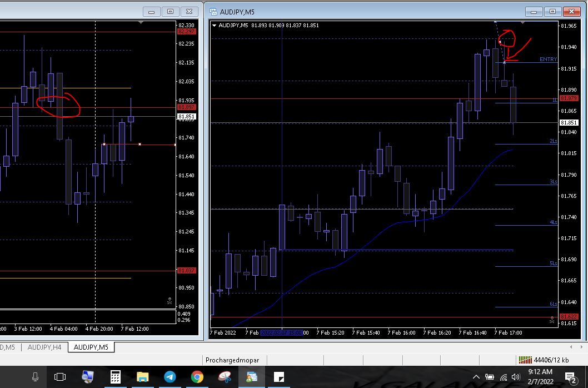588x388 pixels.
Task: Open the Sticky Notes taskbar icon
Action: (x=280, y=377)
